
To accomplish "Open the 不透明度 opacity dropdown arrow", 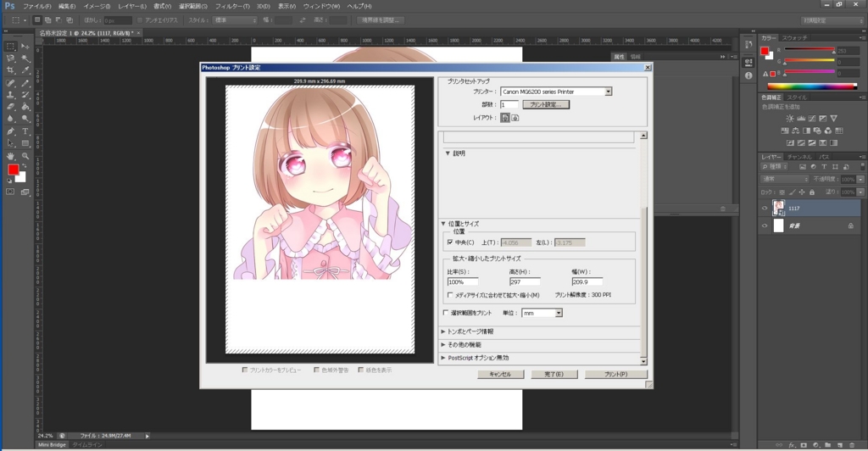I will pyautogui.click(x=860, y=179).
